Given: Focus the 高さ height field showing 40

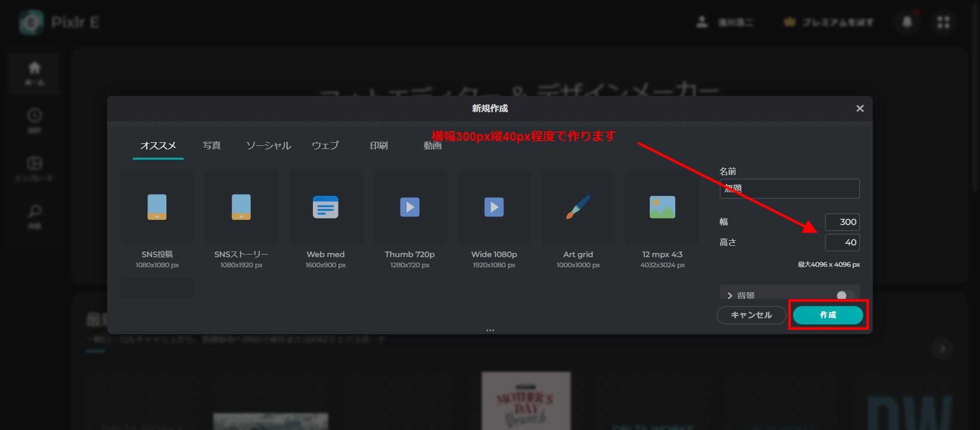Looking at the screenshot, I should [x=842, y=242].
